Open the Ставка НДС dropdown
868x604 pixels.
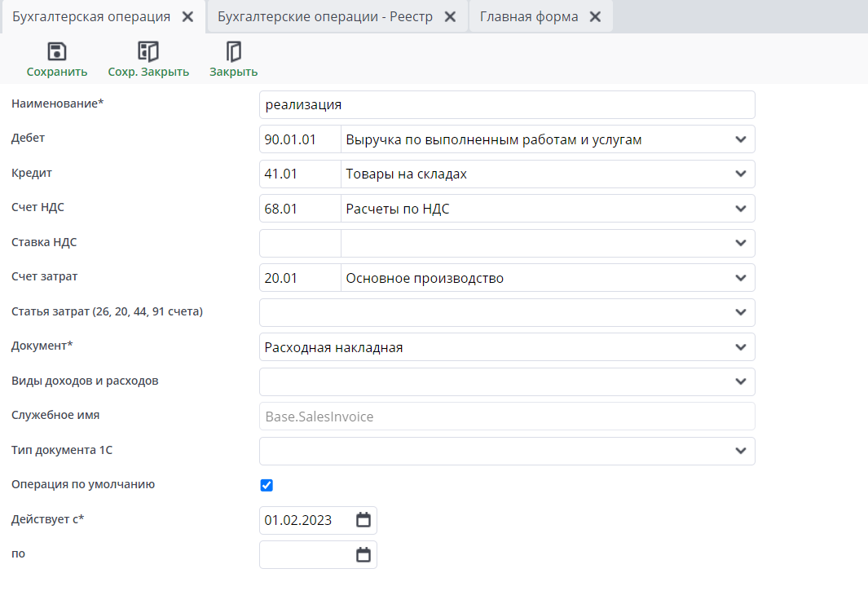[x=740, y=243]
